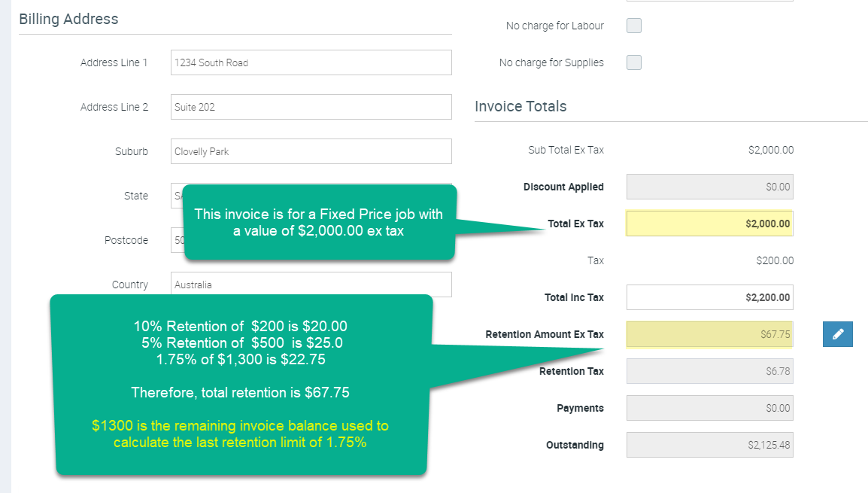
Task: Select the highlighted Total Ex Tax field
Action: coord(709,224)
